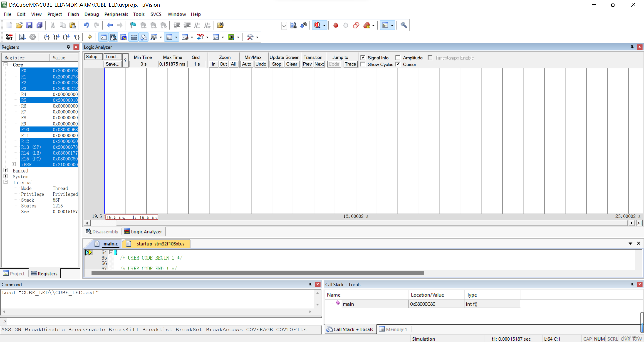Open the Serial Windows dropdown arrow
This screenshot has height=342, width=644.
point(192,37)
